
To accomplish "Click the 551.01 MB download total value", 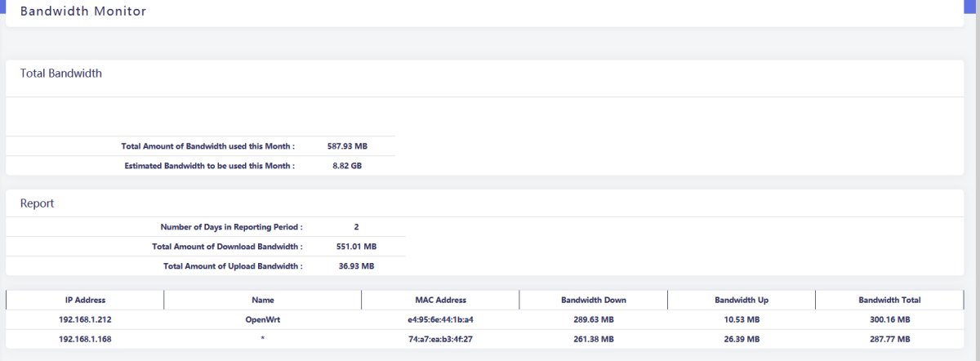I will pos(358,247).
